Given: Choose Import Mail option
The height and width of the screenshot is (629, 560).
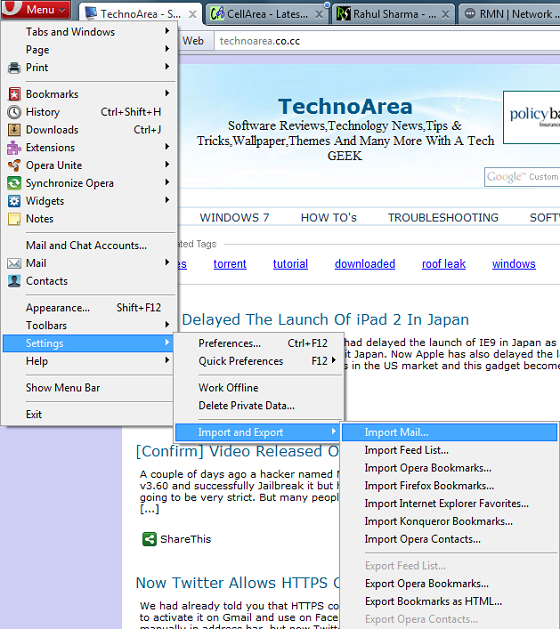Looking at the screenshot, I should point(450,432).
